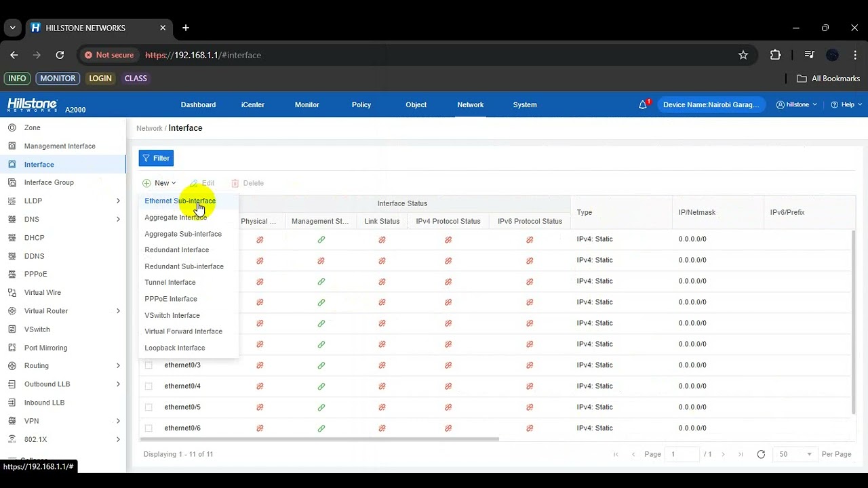The height and width of the screenshot is (488, 868).
Task: Open the System top navigation tab
Action: click(x=525, y=104)
